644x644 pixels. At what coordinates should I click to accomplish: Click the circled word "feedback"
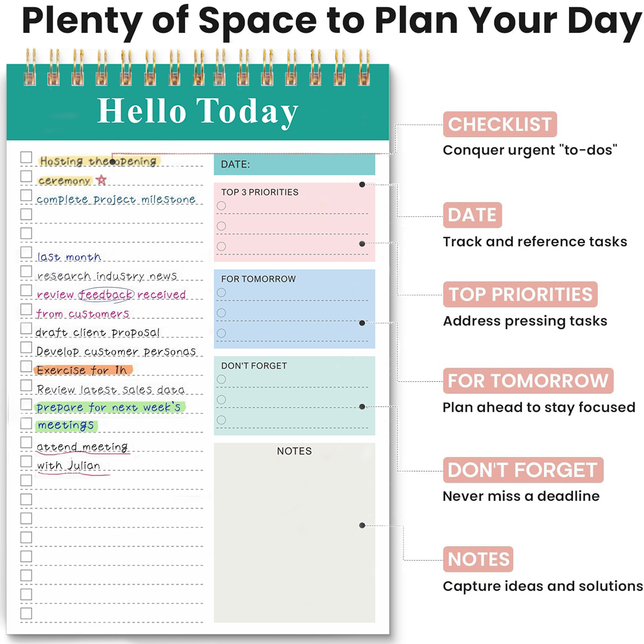click(106, 295)
